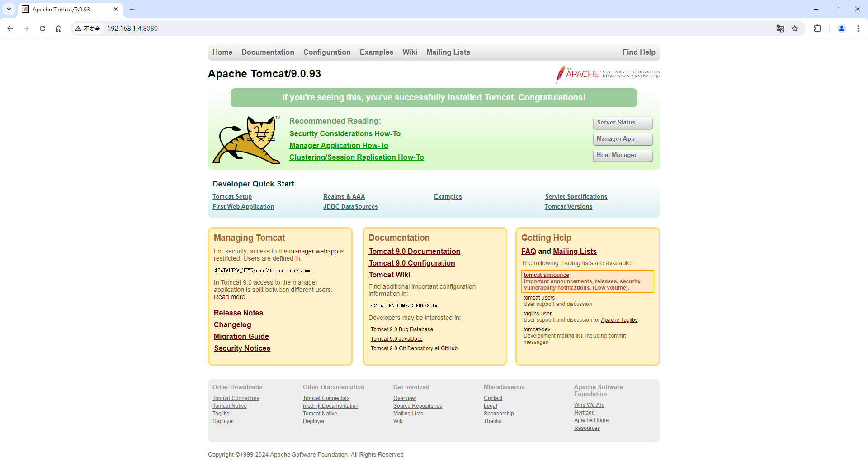868x467 pixels.
Task: Open Mailing Lists in the top navigation bar
Action: (x=448, y=52)
